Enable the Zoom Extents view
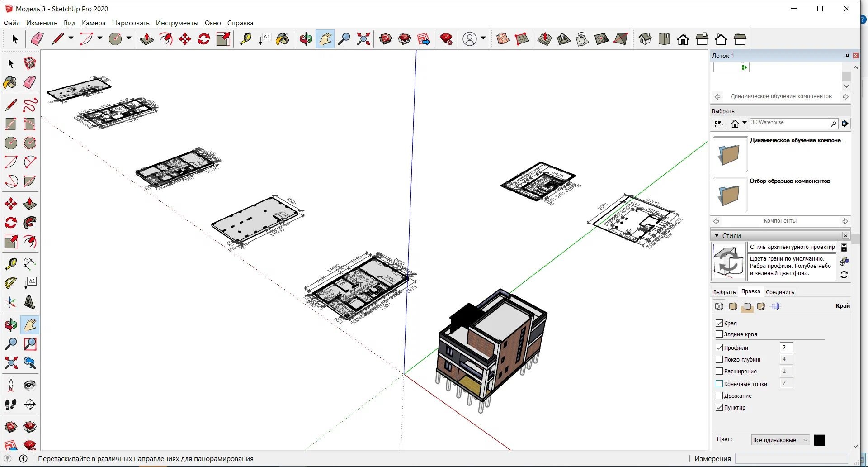868x467 pixels. pyautogui.click(x=363, y=39)
